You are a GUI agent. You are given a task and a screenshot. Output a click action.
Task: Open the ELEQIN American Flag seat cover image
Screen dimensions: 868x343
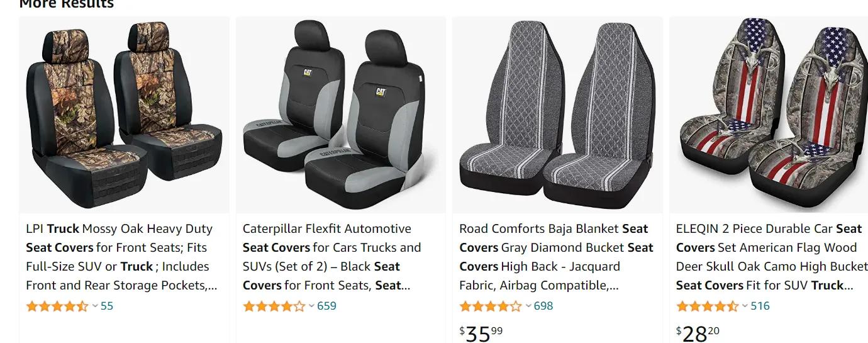[x=769, y=114]
